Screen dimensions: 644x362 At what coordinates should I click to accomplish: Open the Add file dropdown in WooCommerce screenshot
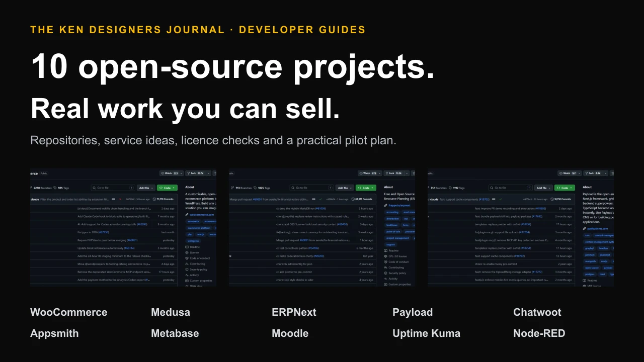point(146,188)
